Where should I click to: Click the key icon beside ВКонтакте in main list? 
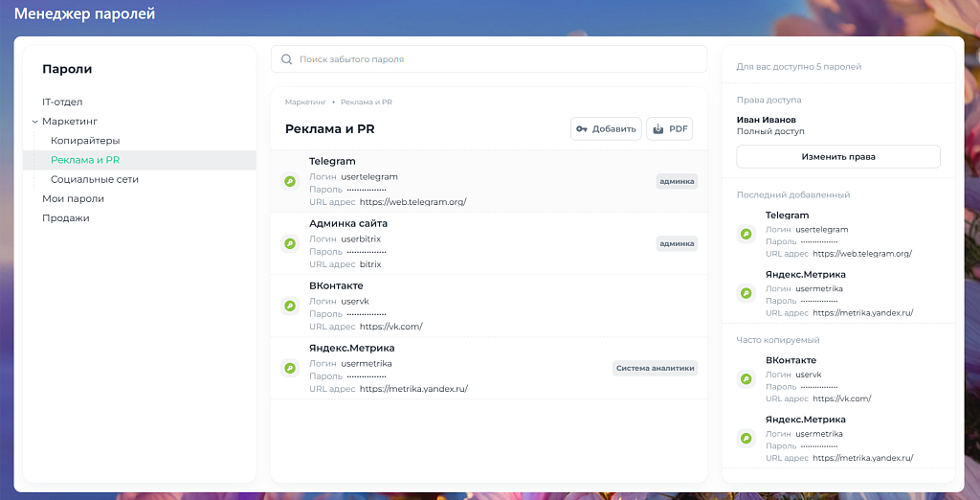coord(290,306)
